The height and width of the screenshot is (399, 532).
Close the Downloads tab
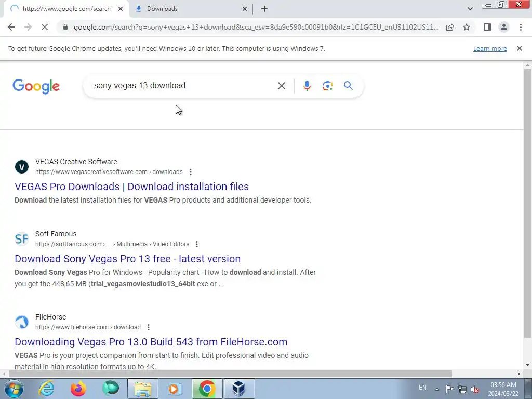tap(245, 9)
